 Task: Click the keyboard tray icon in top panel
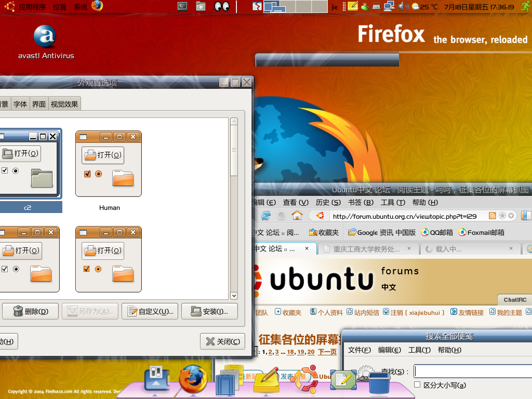tap(377, 6)
